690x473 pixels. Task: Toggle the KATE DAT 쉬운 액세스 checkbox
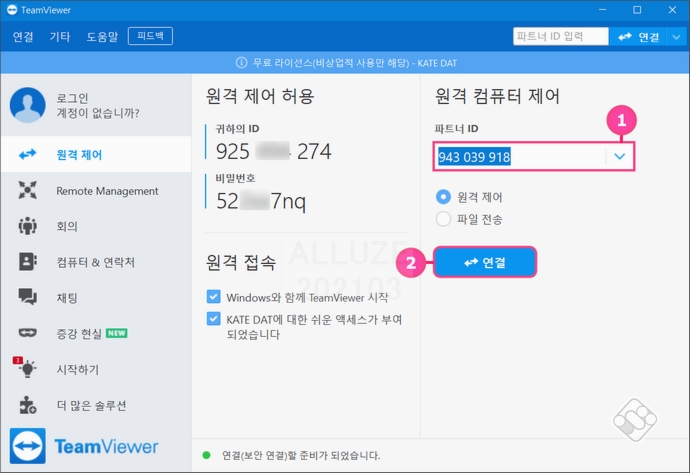[213, 319]
